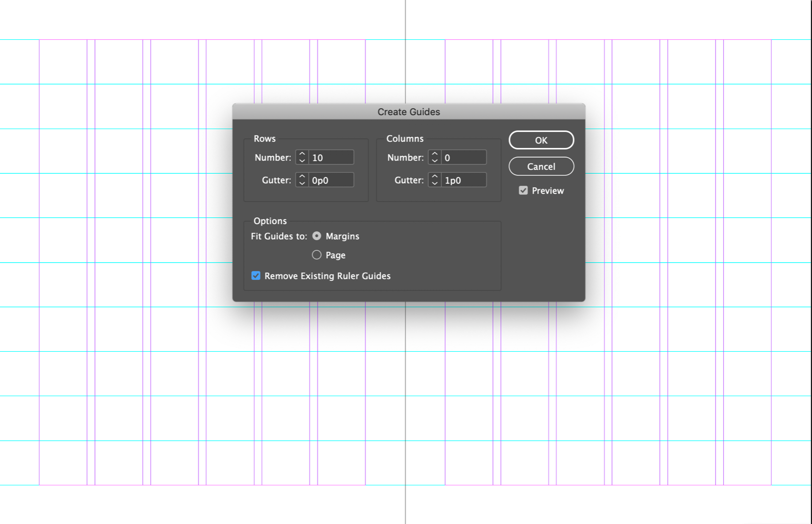Confirm guides by clicking OK
812x524 pixels.
541,140
